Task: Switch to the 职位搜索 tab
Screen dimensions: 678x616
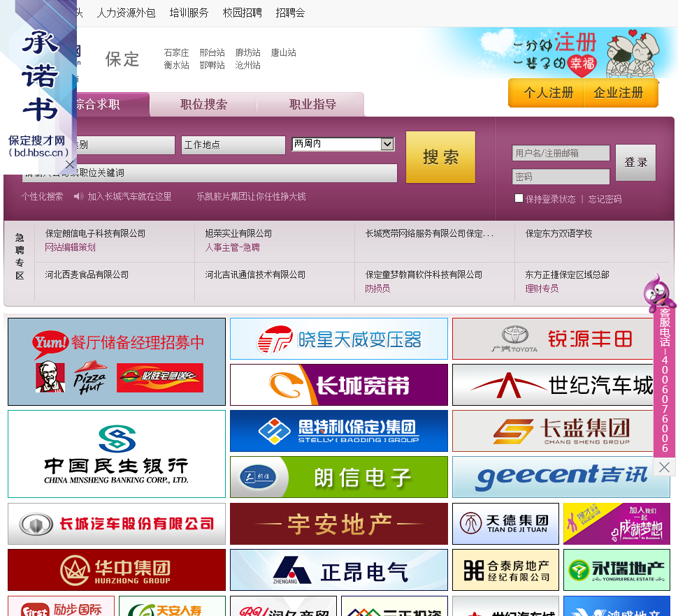Action: (203, 104)
